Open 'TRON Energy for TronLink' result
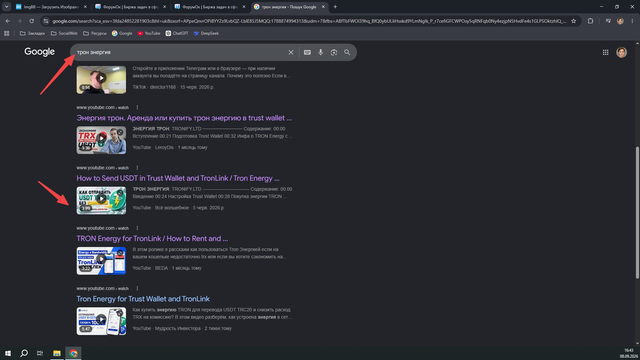Screen dimensions: 640x360 tap(152, 238)
